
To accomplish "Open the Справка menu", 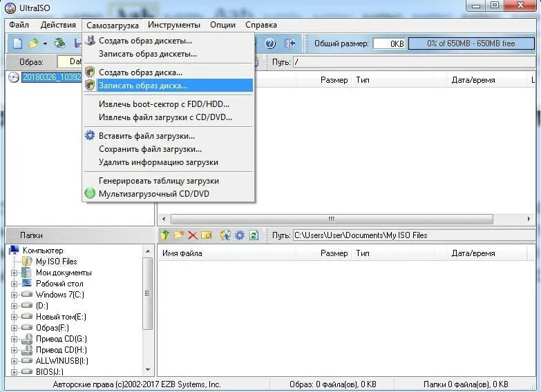I will click(x=261, y=25).
